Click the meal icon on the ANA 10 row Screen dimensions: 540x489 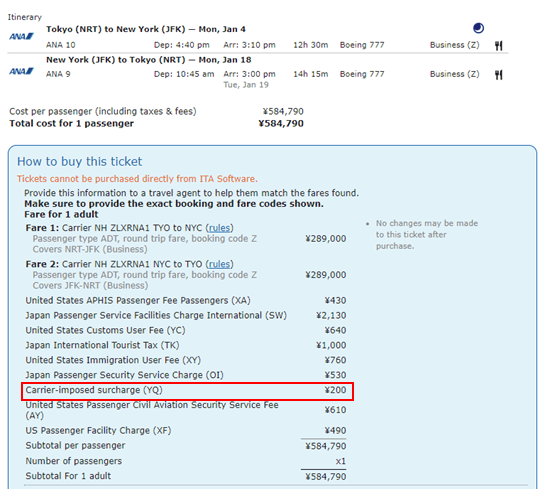499,45
